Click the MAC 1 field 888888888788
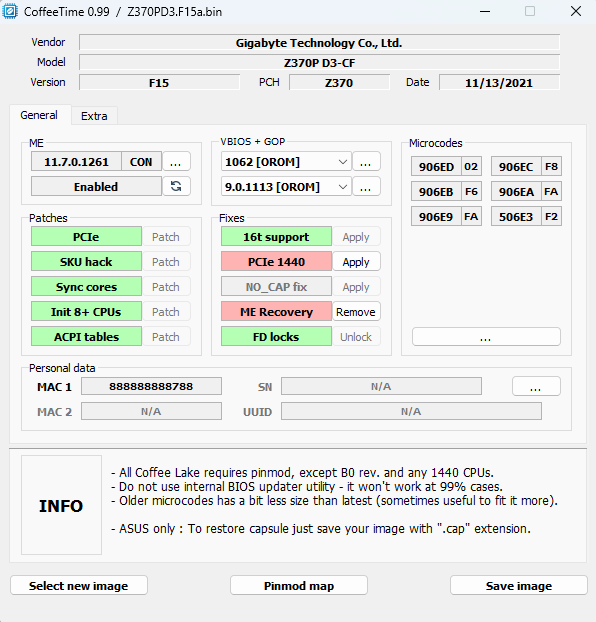596x622 pixels. [x=151, y=386]
